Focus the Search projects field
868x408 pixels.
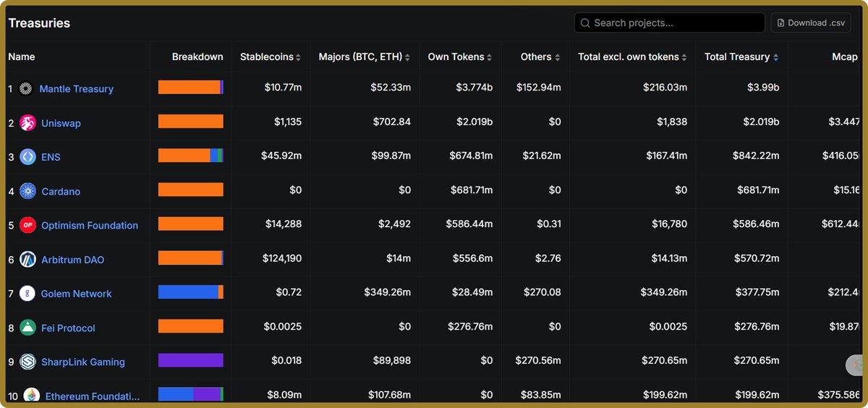point(670,23)
